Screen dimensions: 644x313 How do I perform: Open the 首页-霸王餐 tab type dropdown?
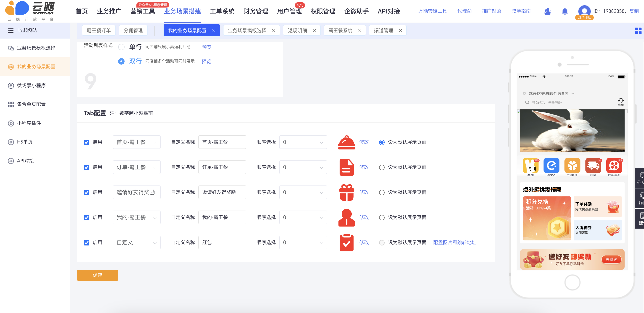pos(136,142)
